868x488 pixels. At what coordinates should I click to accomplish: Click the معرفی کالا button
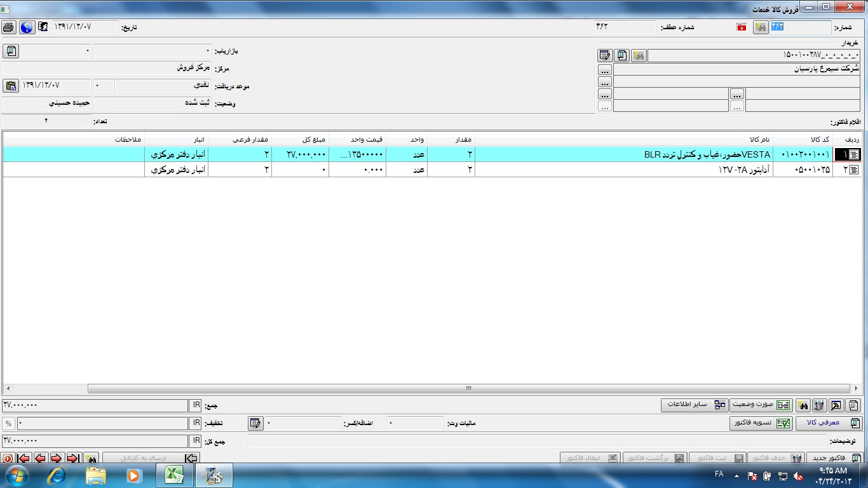click(829, 423)
